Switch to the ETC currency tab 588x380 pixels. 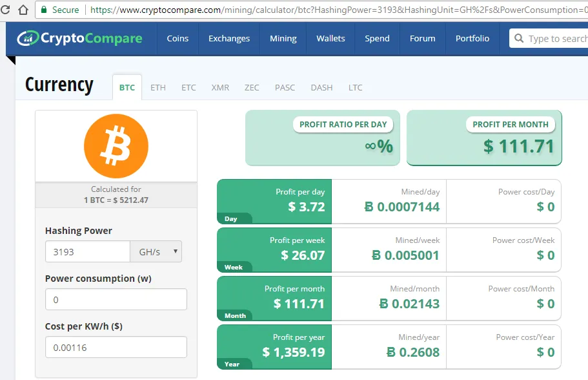pyautogui.click(x=188, y=87)
